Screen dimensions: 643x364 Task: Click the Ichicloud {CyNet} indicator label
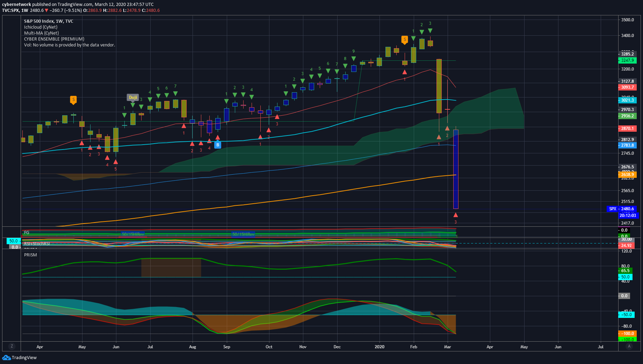(41, 27)
